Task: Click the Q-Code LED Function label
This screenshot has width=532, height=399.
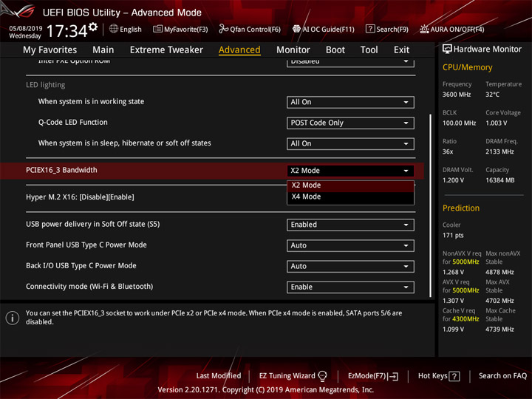Action: (72, 122)
